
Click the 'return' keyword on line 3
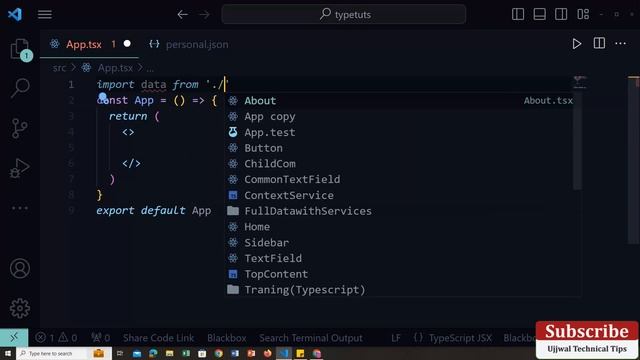(x=128, y=116)
